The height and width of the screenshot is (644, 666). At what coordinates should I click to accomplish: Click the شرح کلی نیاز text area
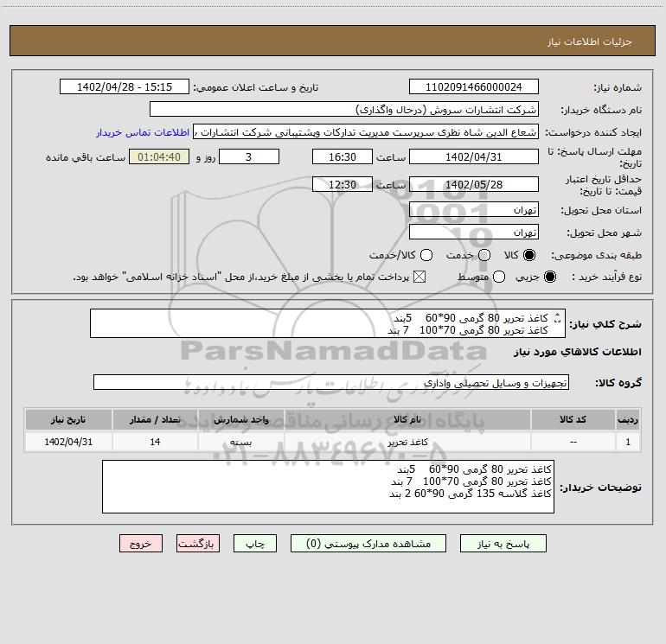[x=328, y=323]
